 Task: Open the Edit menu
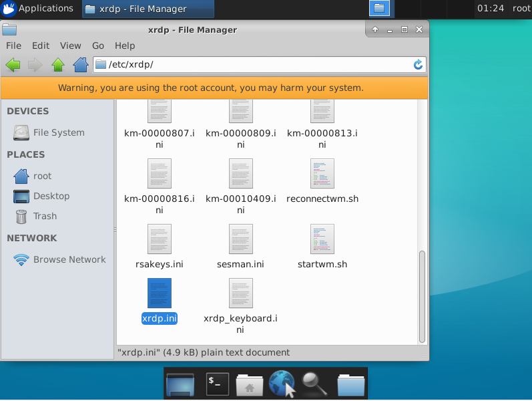[x=41, y=45]
